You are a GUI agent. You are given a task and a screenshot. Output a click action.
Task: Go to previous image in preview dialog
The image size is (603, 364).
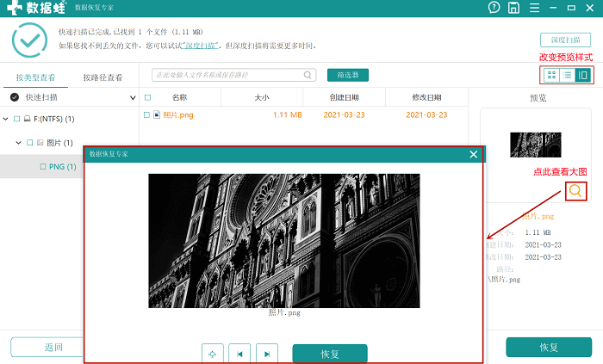click(x=239, y=354)
